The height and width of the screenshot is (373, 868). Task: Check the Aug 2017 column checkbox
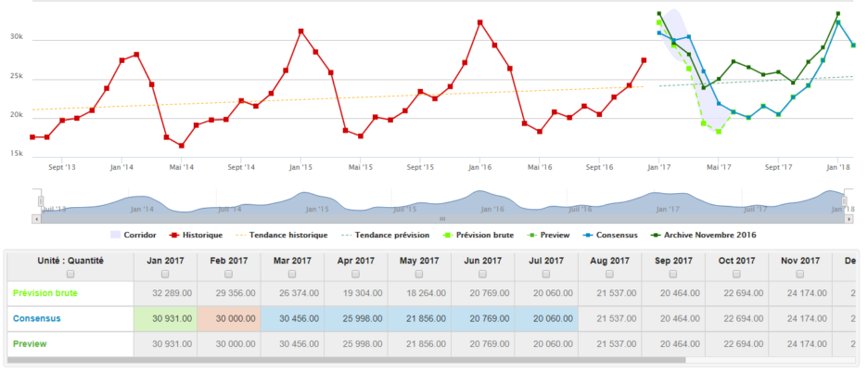609,274
